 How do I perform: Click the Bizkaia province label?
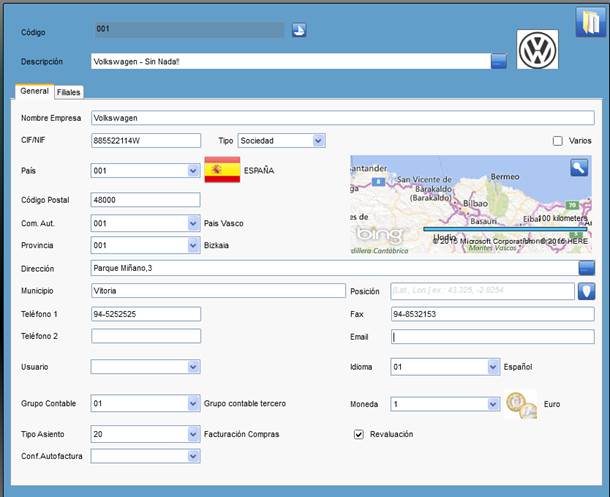coord(216,245)
